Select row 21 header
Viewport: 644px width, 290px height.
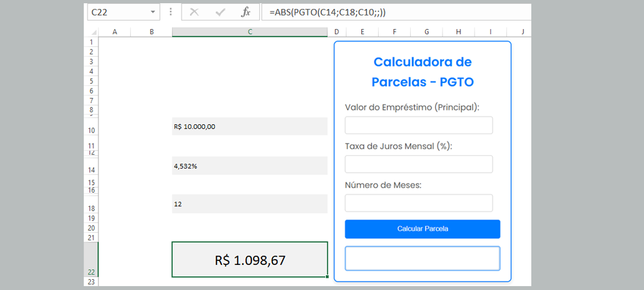click(x=91, y=237)
